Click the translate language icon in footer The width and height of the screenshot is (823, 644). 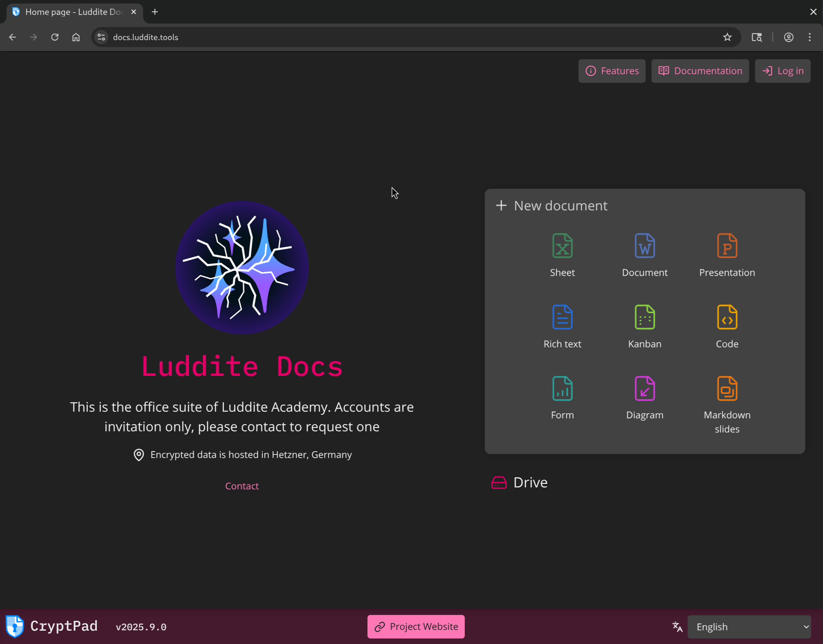pyautogui.click(x=677, y=627)
